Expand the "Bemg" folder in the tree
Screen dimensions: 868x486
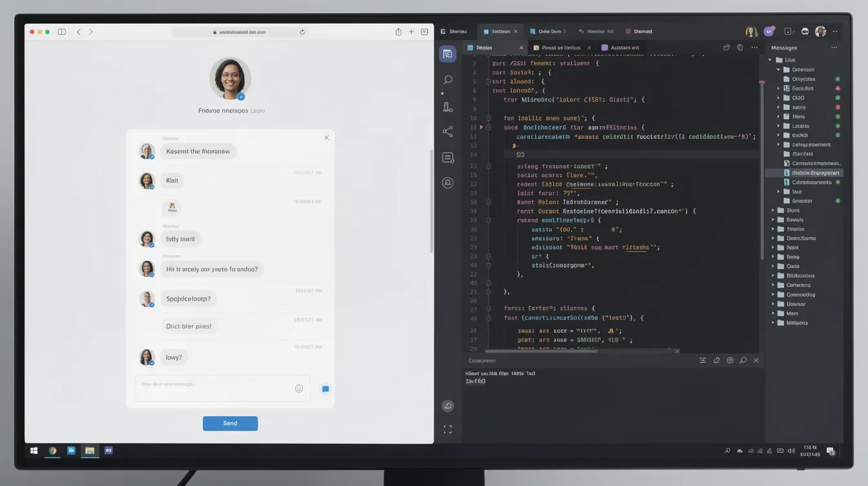773,257
